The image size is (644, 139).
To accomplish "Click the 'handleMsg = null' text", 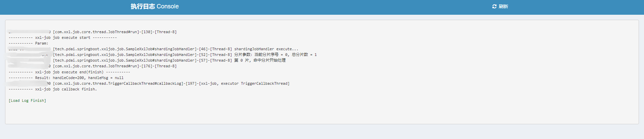I will coord(106,78).
